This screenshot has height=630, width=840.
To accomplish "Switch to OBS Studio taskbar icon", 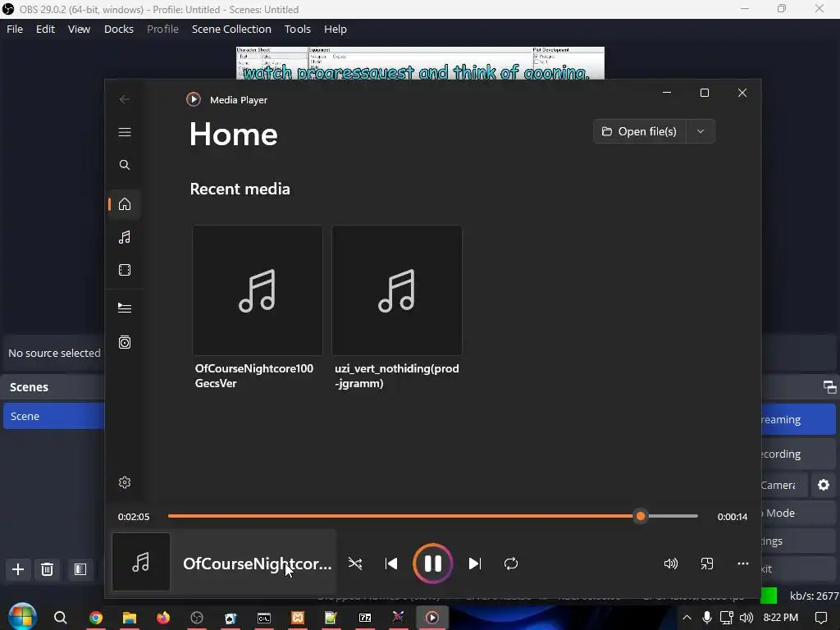I will [x=197, y=618].
